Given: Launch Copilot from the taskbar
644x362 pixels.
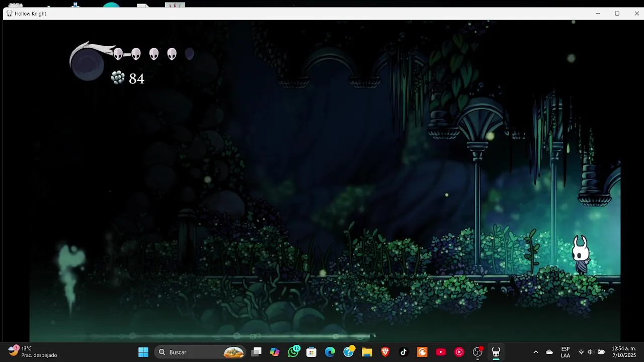Looking at the screenshot, I should click(x=275, y=352).
